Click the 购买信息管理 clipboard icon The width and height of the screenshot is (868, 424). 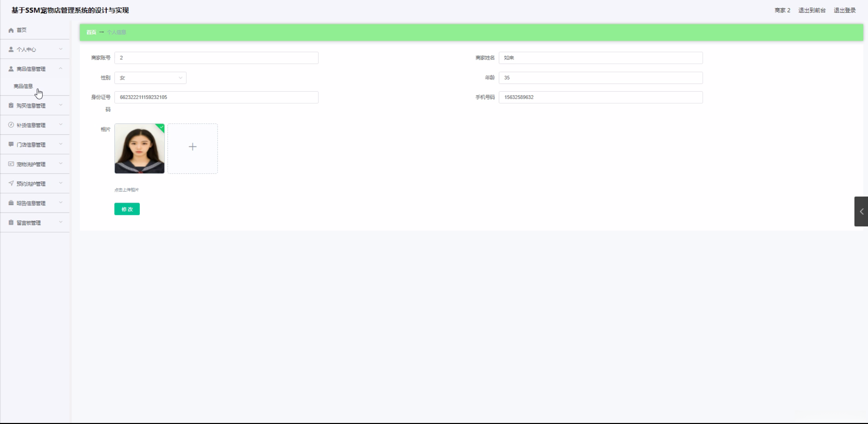[x=11, y=106]
